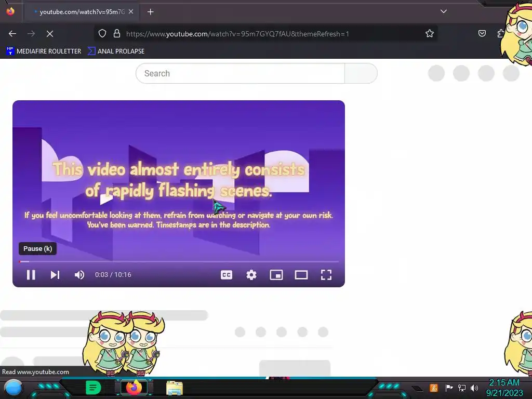Click the address bar URL
532x399 pixels.
tap(237, 34)
